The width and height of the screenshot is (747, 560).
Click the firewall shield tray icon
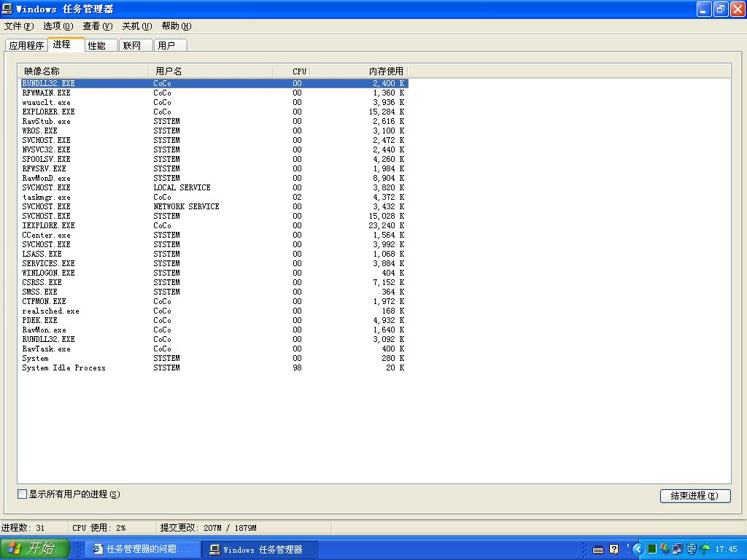click(692, 549)
